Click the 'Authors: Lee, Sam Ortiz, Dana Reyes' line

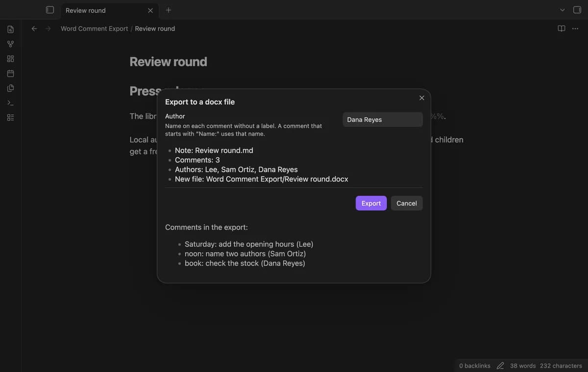coord(236,170)
